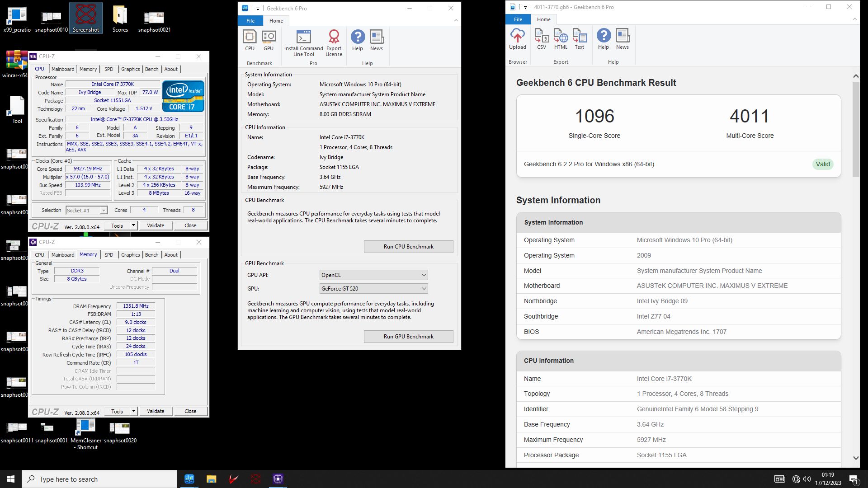Switch to SPD tab in upper CPU-Z
868x488 pixels.
click(x=109, y=69)
